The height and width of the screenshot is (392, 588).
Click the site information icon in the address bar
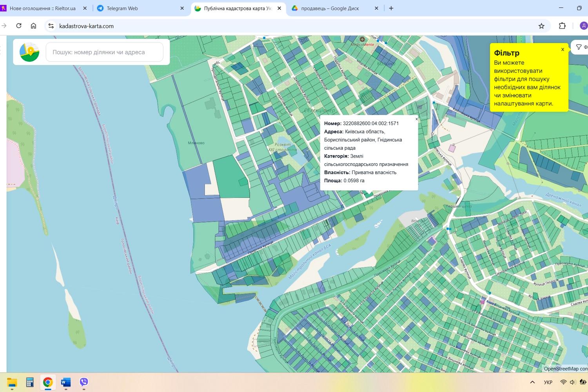tap(51, 26)
